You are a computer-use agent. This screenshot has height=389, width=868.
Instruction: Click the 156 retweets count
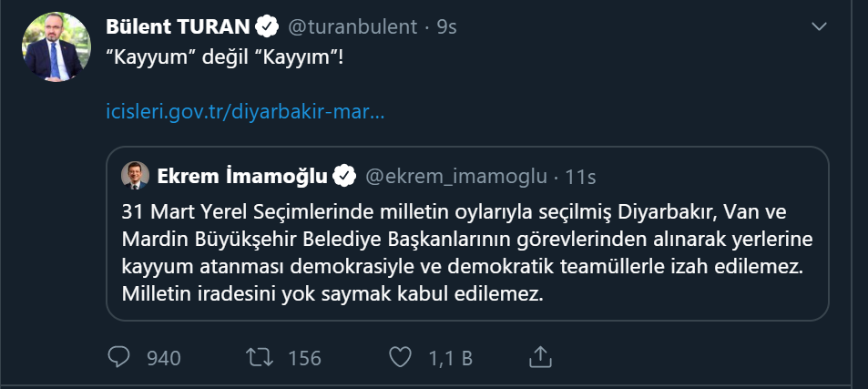point(304,358)
